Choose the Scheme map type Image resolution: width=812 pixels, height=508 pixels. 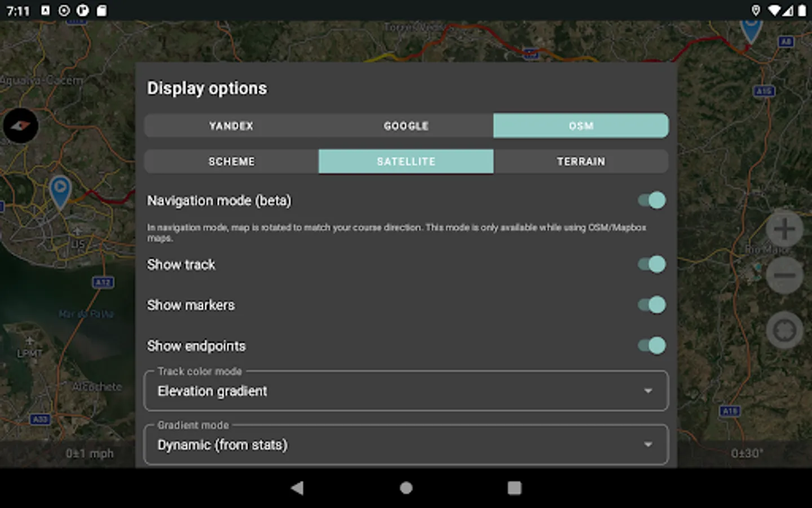[231, 161]
